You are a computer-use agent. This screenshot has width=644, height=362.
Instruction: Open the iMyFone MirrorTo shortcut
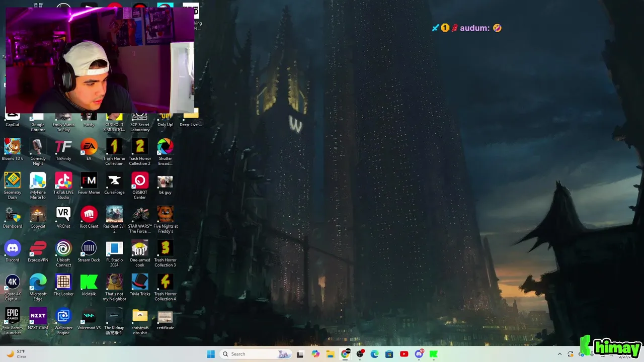pyautogui.click(x=38, y=180)
